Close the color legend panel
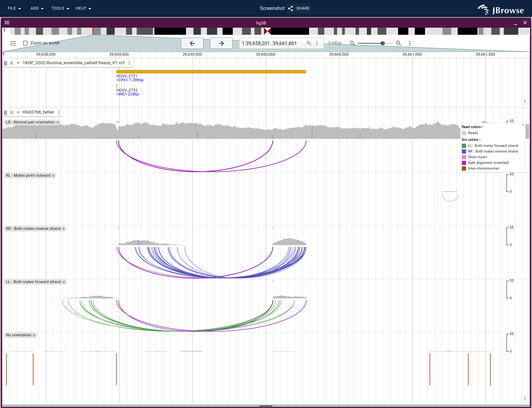 [523, 125]
